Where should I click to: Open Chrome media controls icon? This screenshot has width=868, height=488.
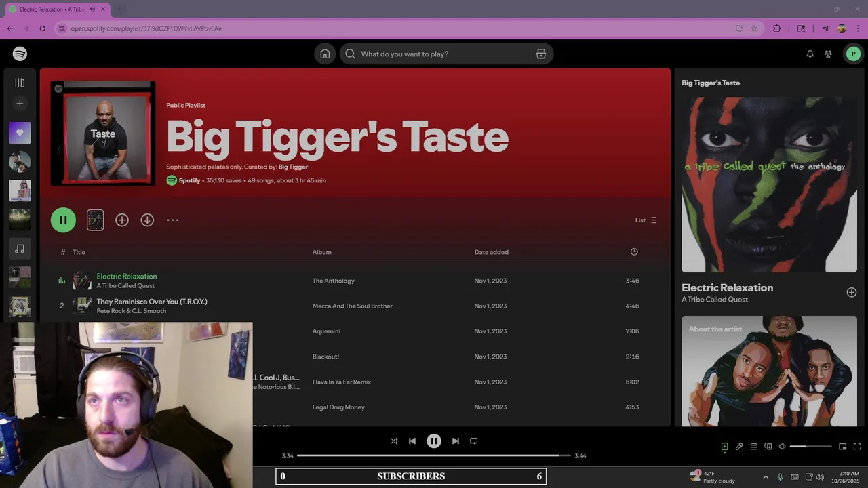[825, 28]
